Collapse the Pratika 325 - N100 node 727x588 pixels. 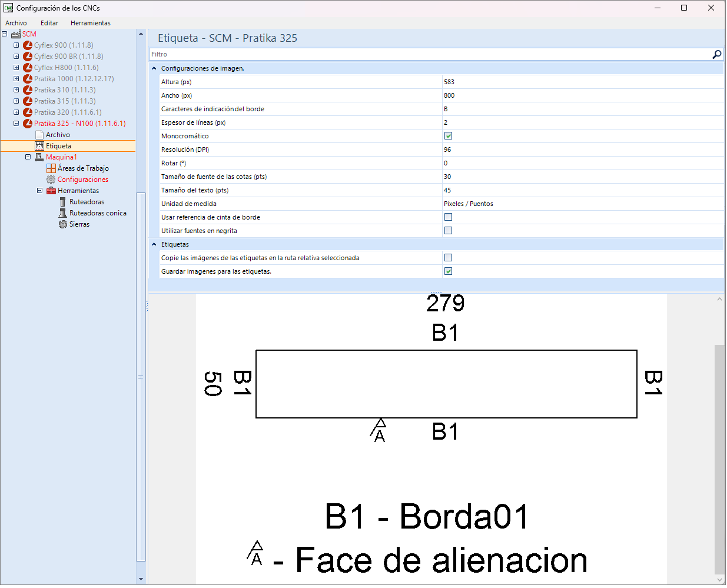coord(16,124)
